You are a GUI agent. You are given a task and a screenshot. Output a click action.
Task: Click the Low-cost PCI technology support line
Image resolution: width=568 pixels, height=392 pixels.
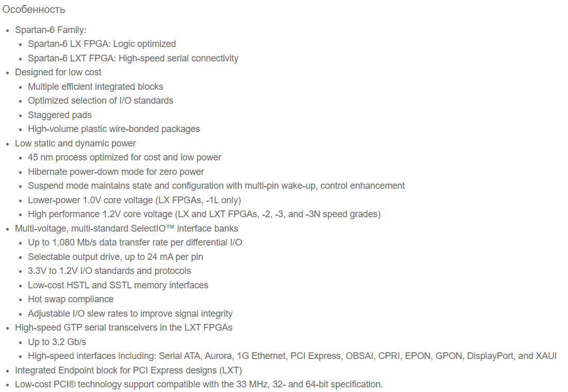click(199, 384)
